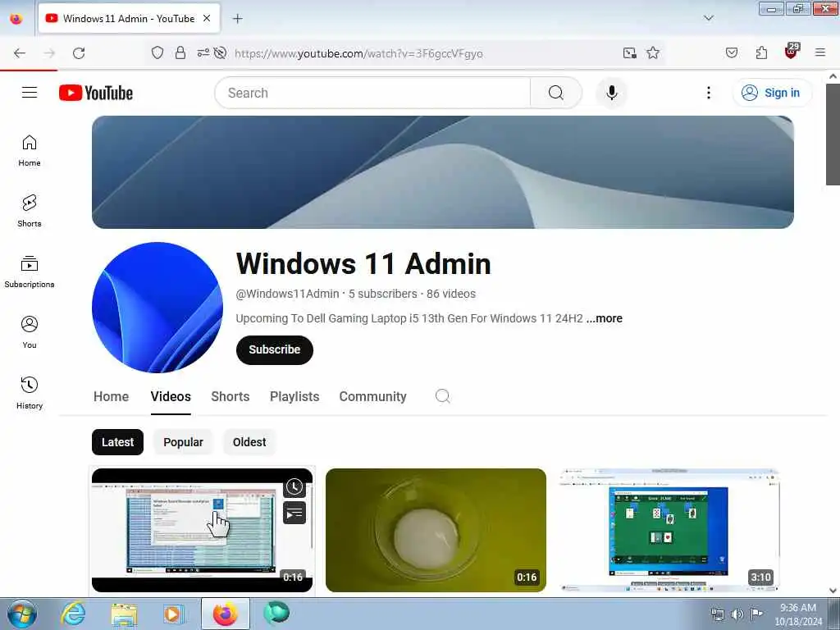Click the Firefox address bar URL
The width and height of the screenshot is (840, 630).
(358, 53)
